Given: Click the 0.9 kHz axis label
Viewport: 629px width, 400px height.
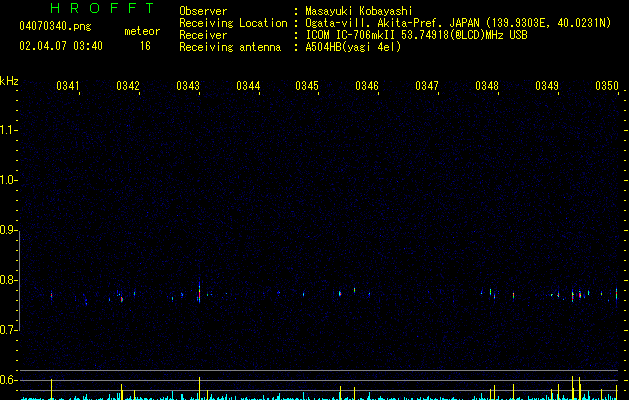Looking at the screenshot, I should [x=8, y=230].
